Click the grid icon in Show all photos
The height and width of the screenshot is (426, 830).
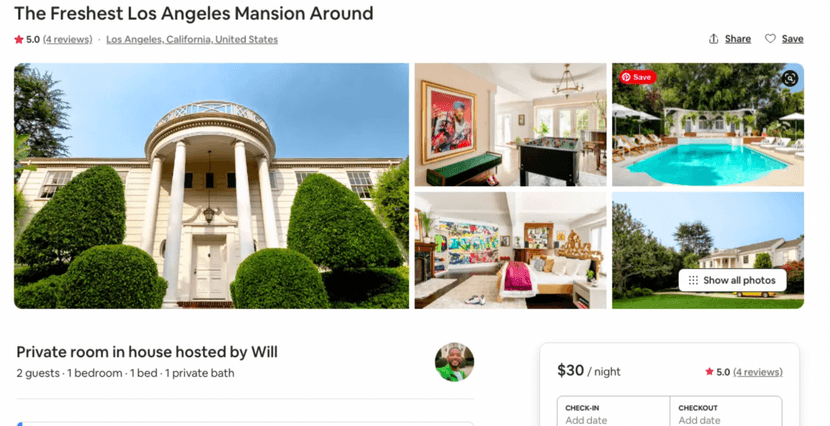(693, 280)
